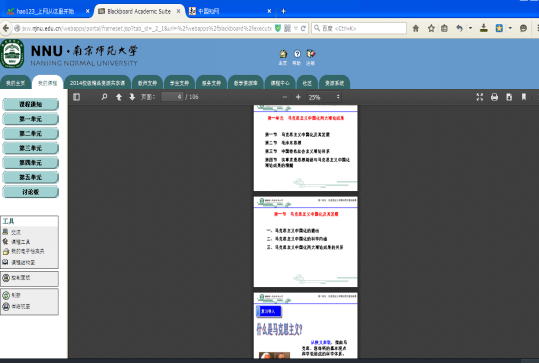Viewport: 539px width, 364px height.
Task: Click the PDF viewer bookmark icon
Action: [524, 97]
